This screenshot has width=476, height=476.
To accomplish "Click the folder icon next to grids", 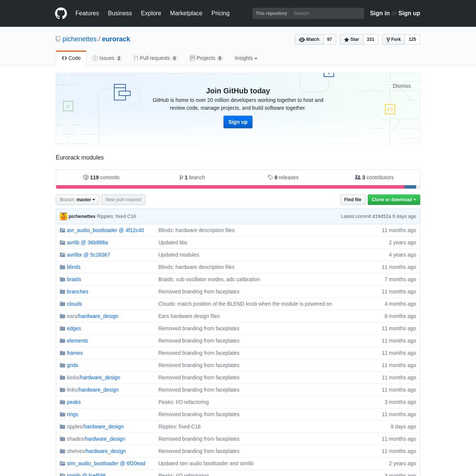I will point(62,365).
